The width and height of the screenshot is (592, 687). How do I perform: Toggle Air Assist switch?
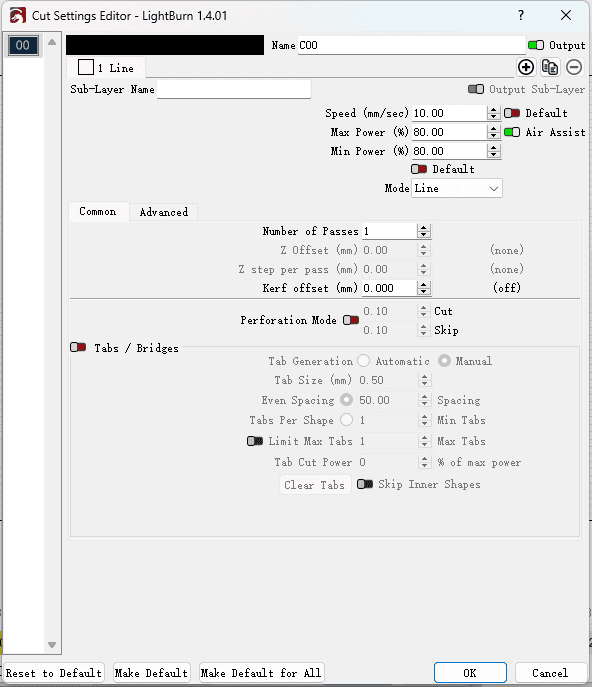(x=512, y=132)
